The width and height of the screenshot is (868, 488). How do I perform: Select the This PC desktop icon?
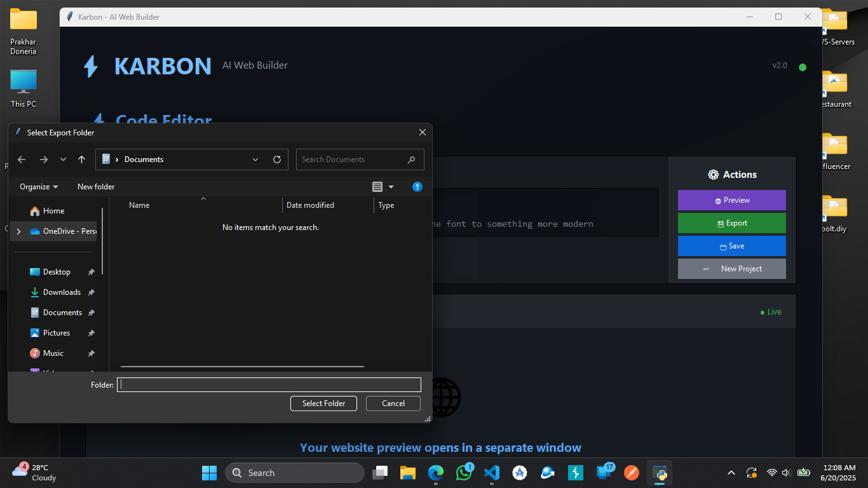[24, 88]
